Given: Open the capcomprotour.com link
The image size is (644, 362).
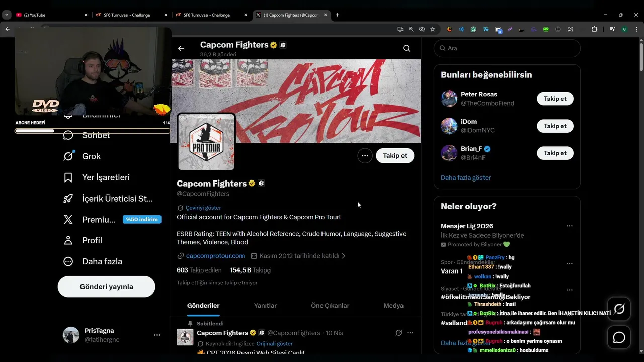Looking at the screenshot, I should [x=215, y=256].
